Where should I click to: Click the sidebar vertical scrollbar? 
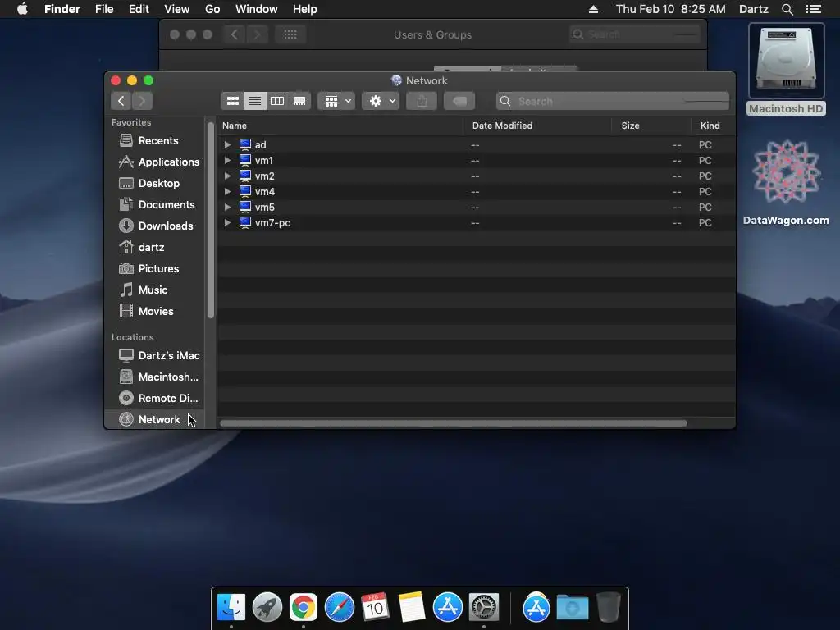pos(211,220)
